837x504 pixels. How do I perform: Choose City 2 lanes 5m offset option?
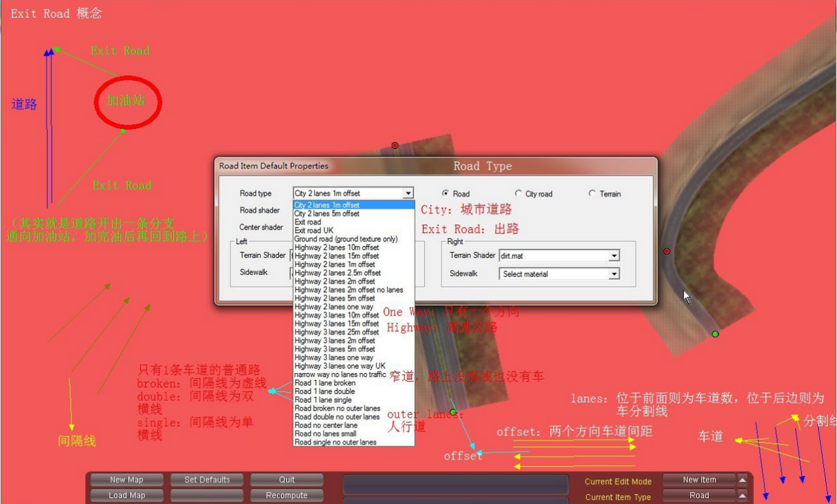[354, 213]
